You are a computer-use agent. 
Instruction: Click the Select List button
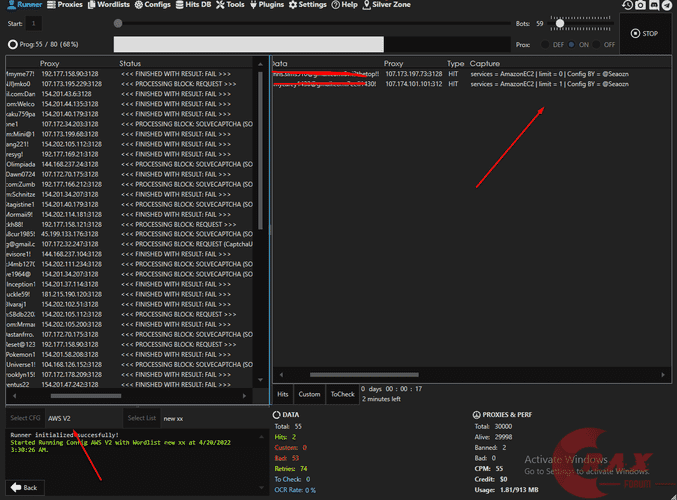(x=140, y=418)
